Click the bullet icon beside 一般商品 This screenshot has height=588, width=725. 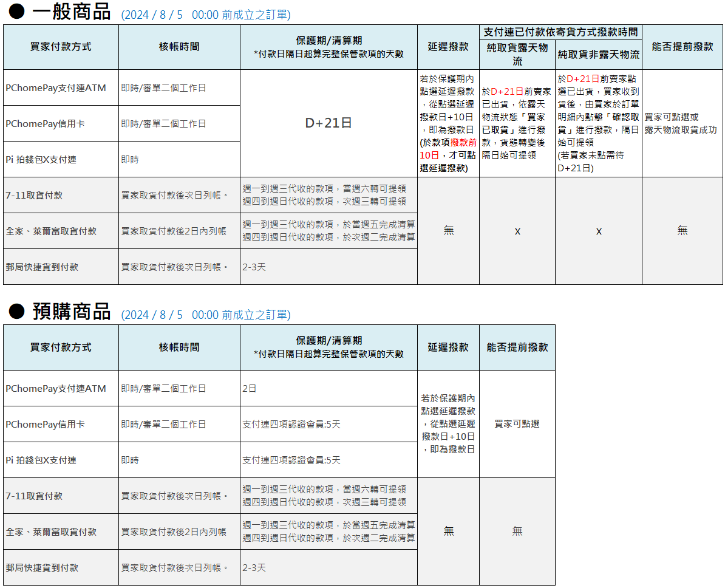pos(16,12)
